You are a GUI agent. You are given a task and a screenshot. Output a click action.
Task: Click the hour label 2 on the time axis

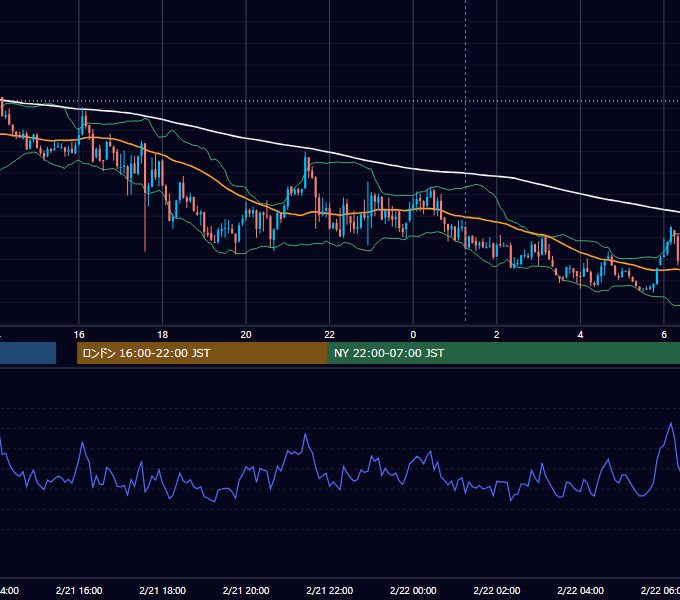(x=497, y=335)
